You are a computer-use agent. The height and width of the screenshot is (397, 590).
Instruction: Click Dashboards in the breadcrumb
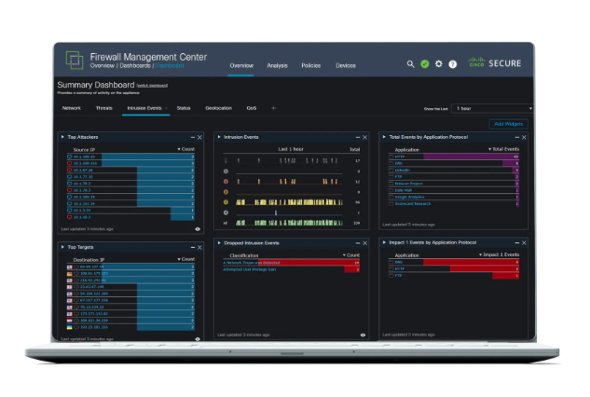click(135, 65)
